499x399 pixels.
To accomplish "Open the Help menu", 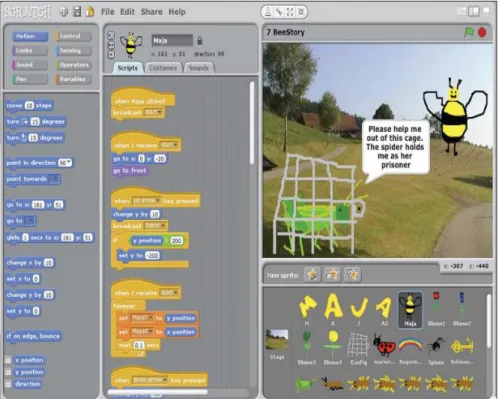I will (x=177, y=12).
